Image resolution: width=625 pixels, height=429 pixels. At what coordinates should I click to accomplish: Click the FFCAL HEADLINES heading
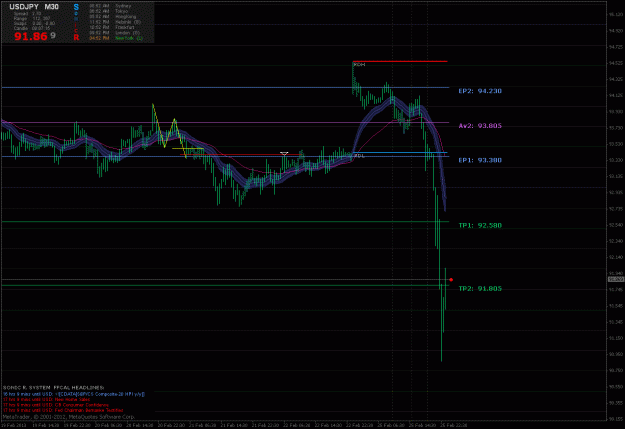(x=79, y=388)
